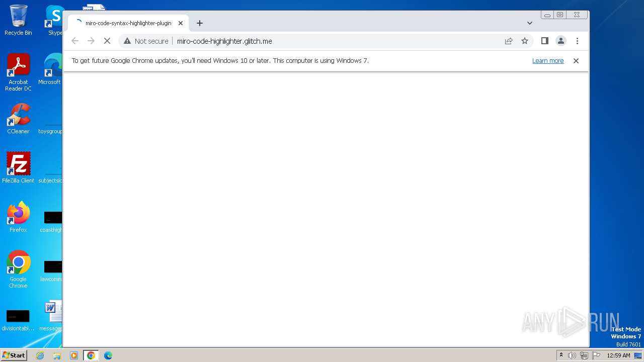The width and height of the screenshot is (644, 362).
Task: Launch FileZilla Client shortcut
Action: 18,167
